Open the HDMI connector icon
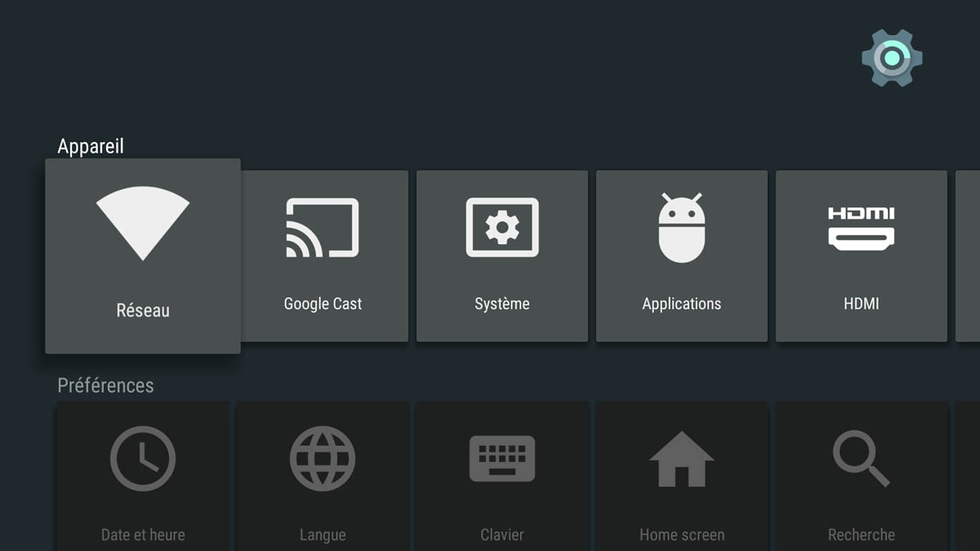This screenshot has width=980, height=551. click(x=862, y=228)
